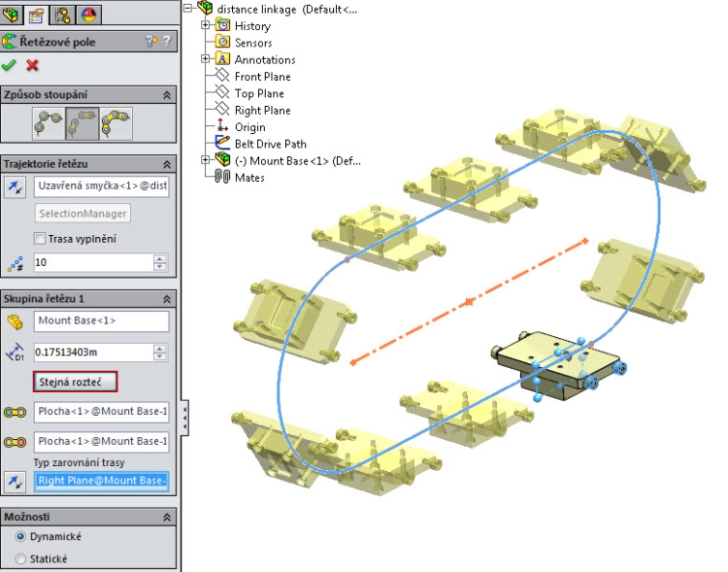This screenshot has width=728, height=572.
Task: Increase instance count with the up spinner arrow
Action: [160, 258]
